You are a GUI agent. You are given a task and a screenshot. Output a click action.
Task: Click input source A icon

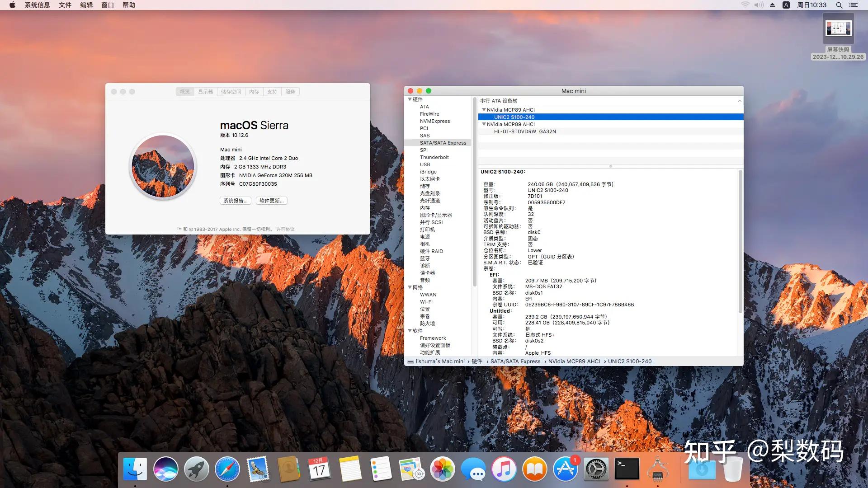[x=786, y=5]
